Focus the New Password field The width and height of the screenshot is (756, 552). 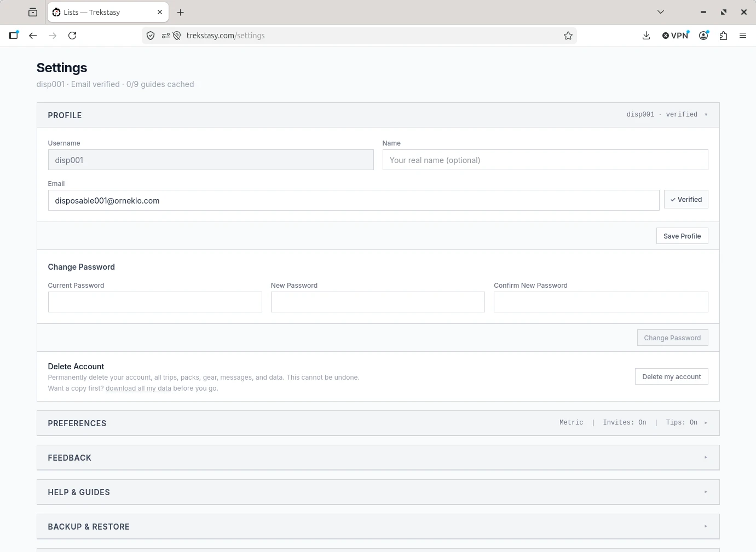378,302
